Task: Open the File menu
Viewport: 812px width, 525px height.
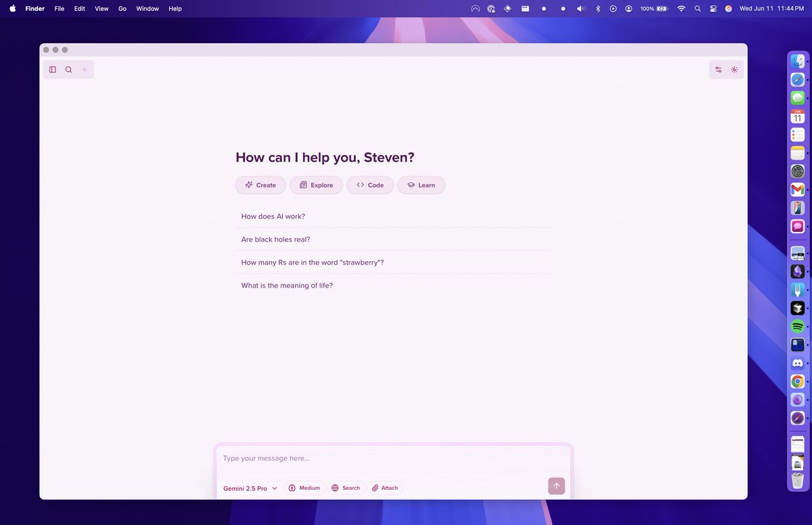Action: click(60, 9)
